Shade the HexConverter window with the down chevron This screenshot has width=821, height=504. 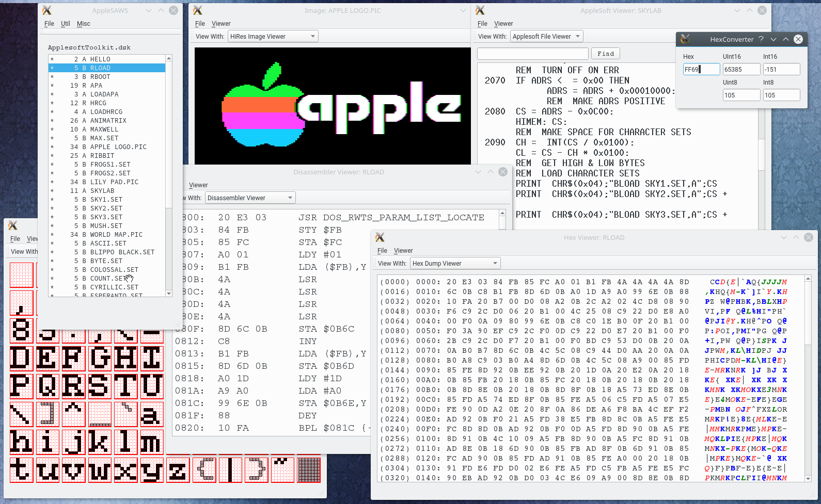(773, 39)
